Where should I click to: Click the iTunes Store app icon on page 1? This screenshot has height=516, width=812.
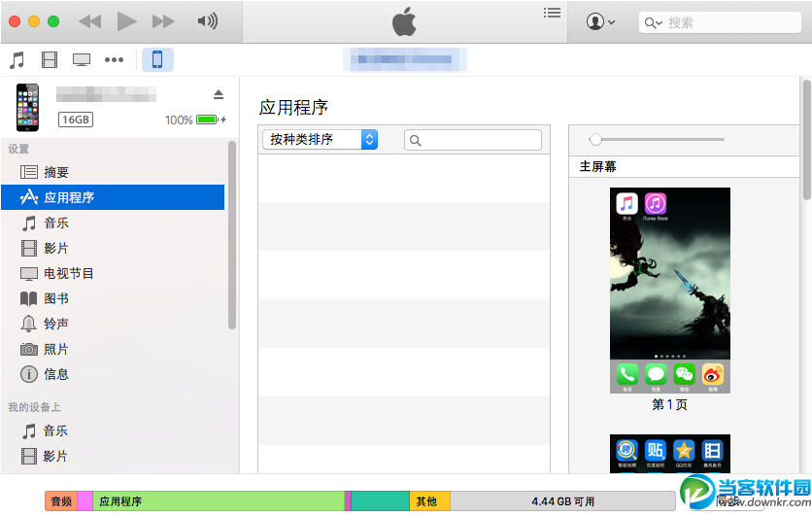pyautogui.click(x=655, y=204)
